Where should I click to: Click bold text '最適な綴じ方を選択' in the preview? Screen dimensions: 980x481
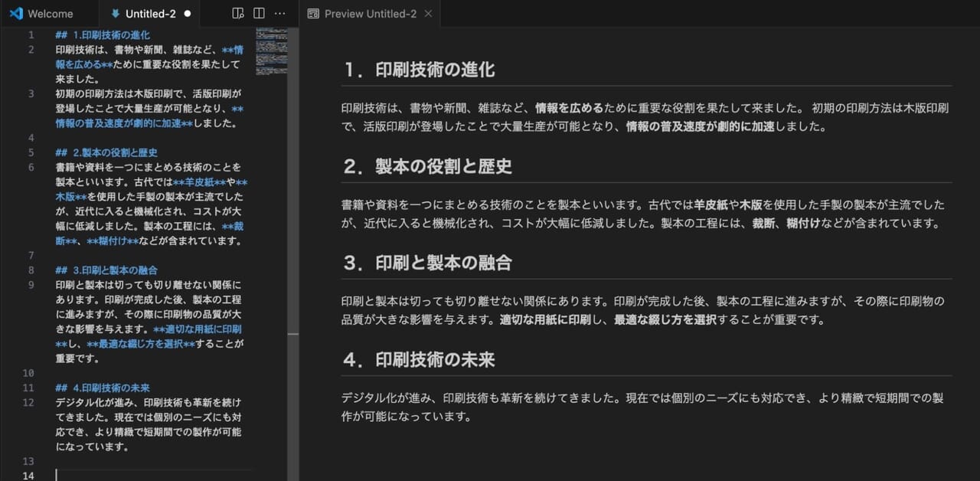[665, 320]
